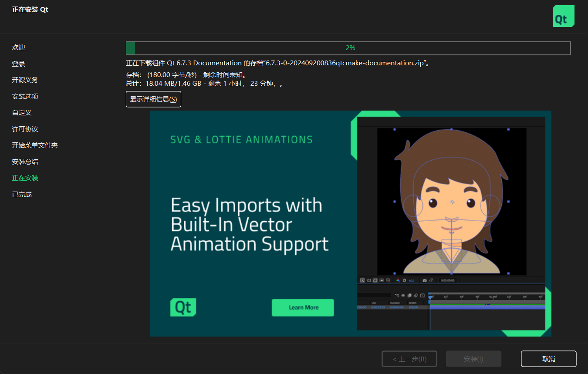This screenshot has height=374, width=588.
Task: Select the 自定义 step in sidebar
Action: click(x=22, y=113)
